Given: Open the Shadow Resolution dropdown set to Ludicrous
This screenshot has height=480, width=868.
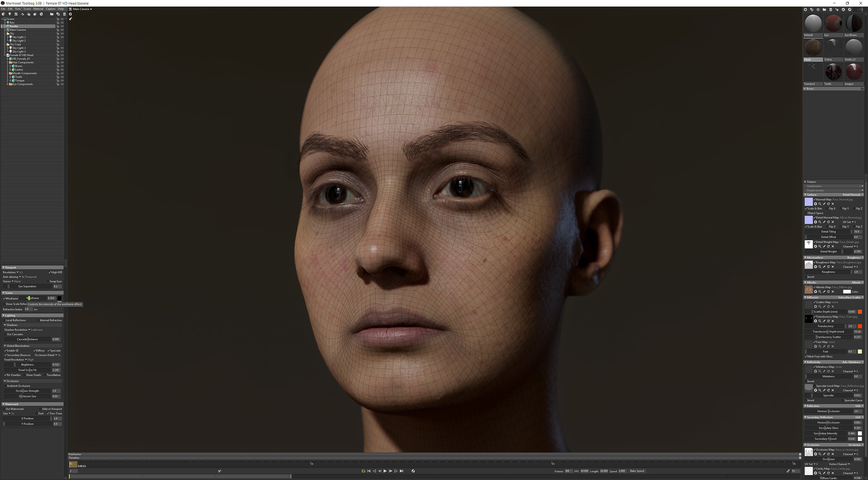Looking at the screenshot, I should coord(30,330).
